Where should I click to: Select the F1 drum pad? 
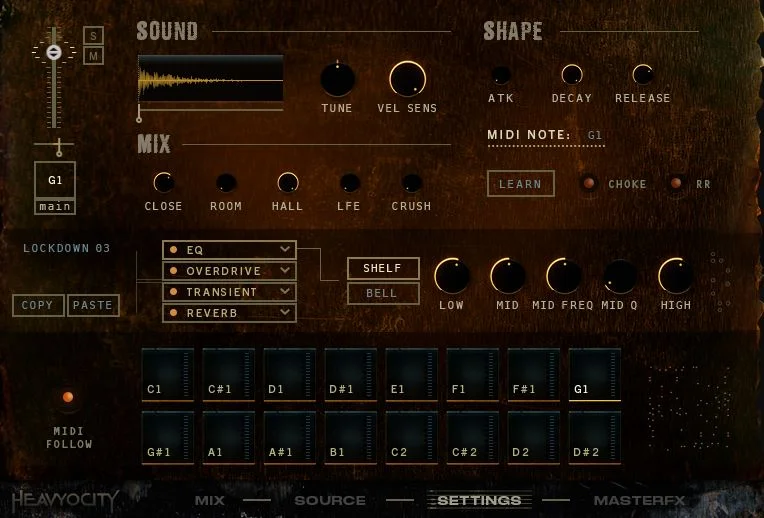[x=473, y=374]
